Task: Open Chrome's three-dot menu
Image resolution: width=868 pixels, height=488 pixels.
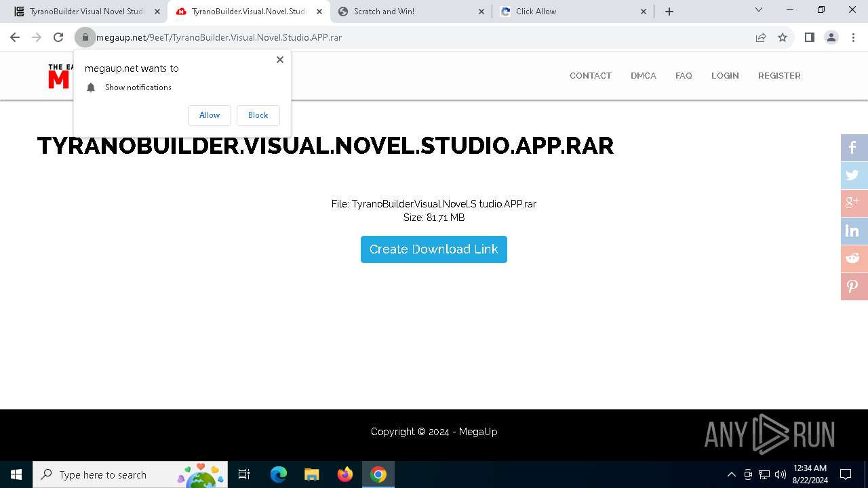Action: (853, 37)
